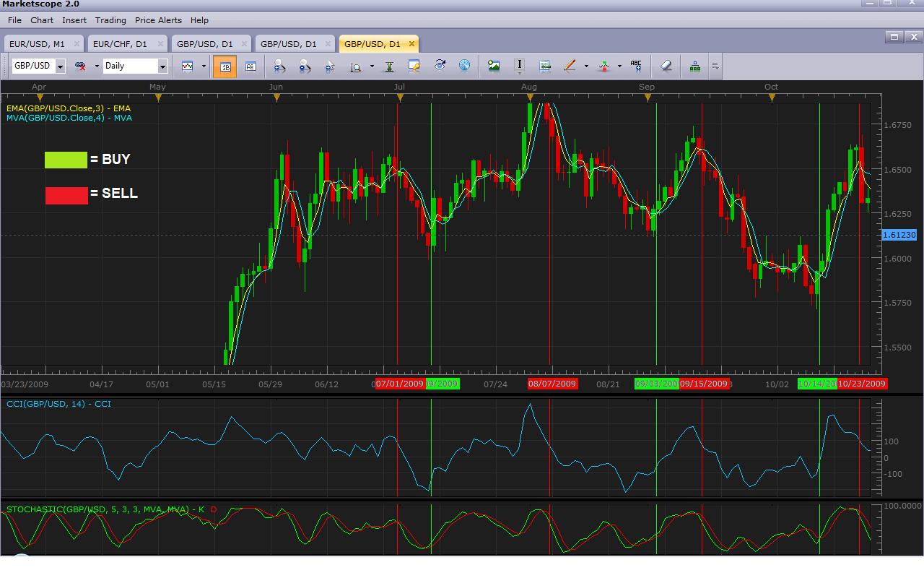The image size is (924, 578).
Task: Pick the Line drawing tool
Action: click(570, 66)
